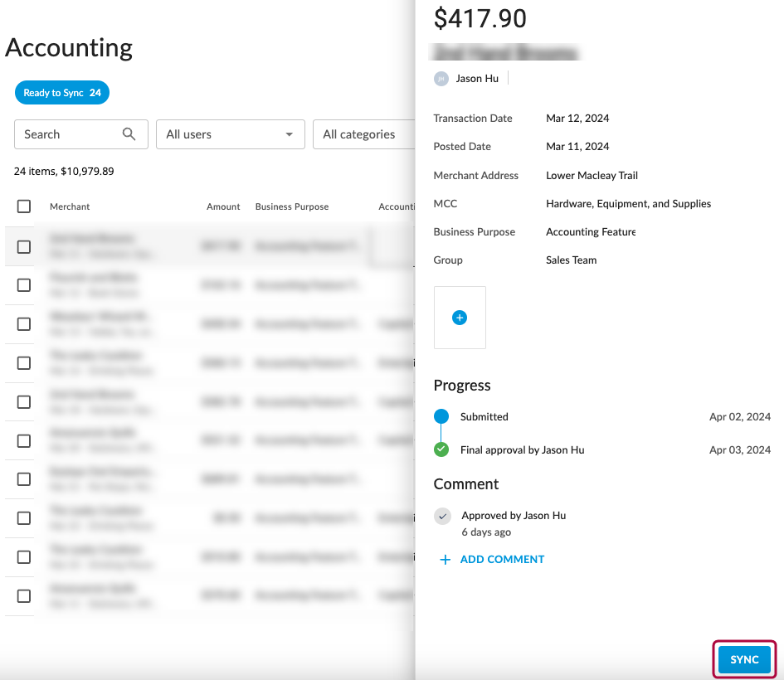Click the Mar 12, 2024 transaction date
784x680 pixels.
[577, 119]
